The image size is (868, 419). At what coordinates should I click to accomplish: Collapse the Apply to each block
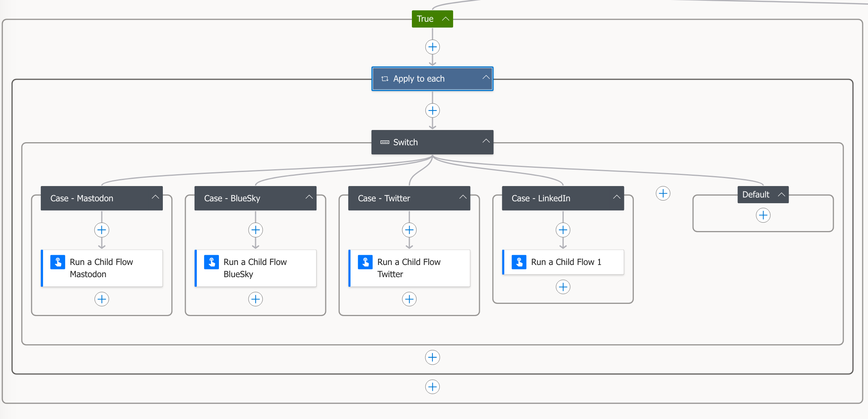point(486,78)
